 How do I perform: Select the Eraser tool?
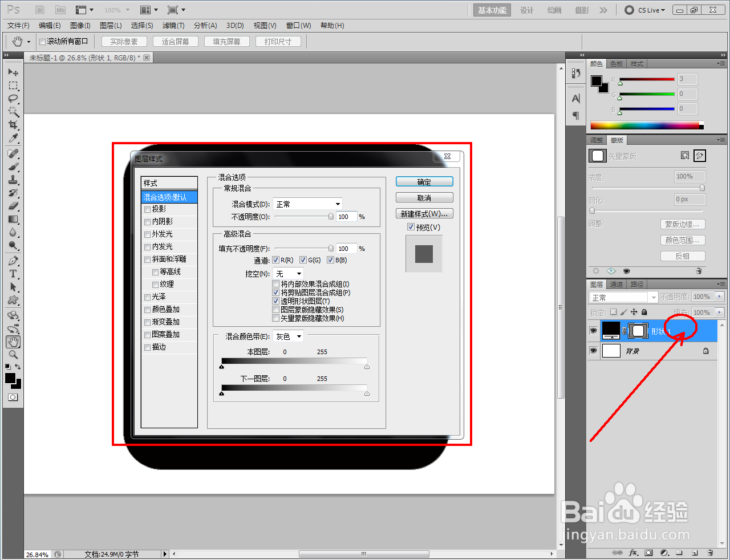(13, 206)
